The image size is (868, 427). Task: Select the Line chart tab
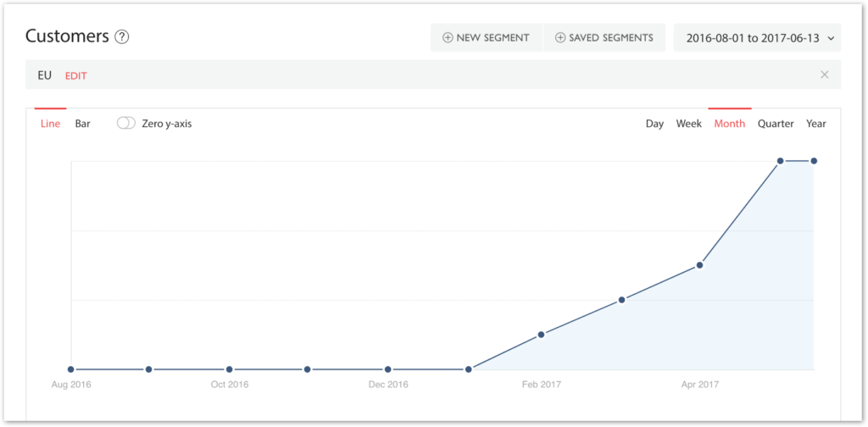tap(50, 124)
